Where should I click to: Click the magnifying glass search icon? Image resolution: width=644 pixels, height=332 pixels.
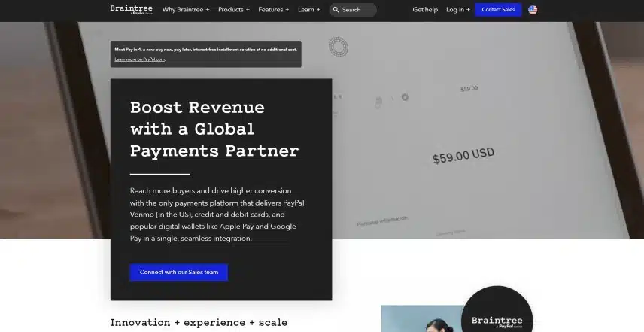click(335, 10)
